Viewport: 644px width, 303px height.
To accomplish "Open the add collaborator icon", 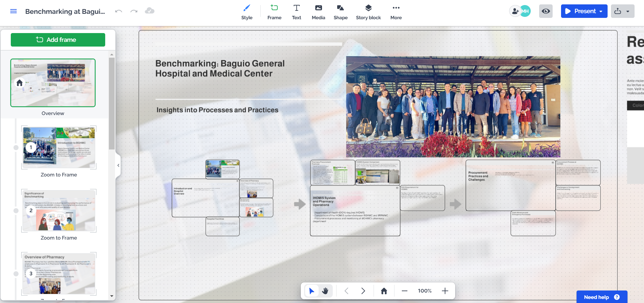I will (x=515, y=11).
